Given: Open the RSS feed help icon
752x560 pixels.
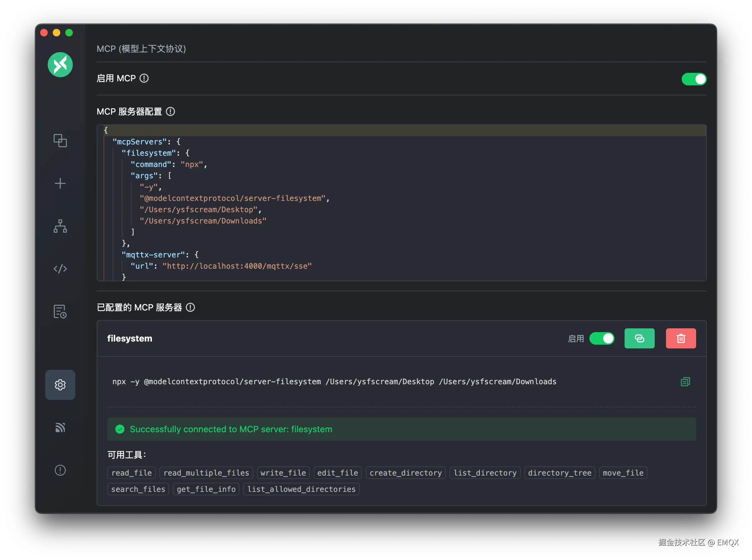Looking at the screenshot, I should coord(60,428).
